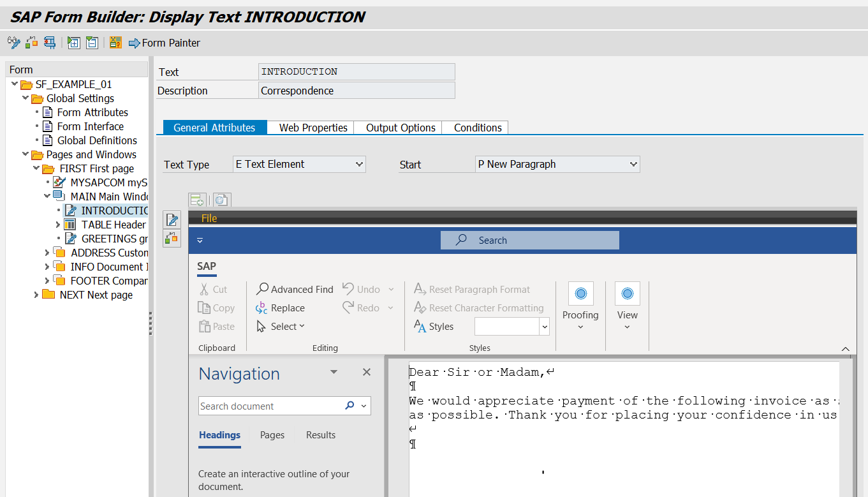Image resolution: width=868 pixels, height=497 pixels.
Task: Open Advanced Find
Action: pyautogui.click(x=295, y=289)
